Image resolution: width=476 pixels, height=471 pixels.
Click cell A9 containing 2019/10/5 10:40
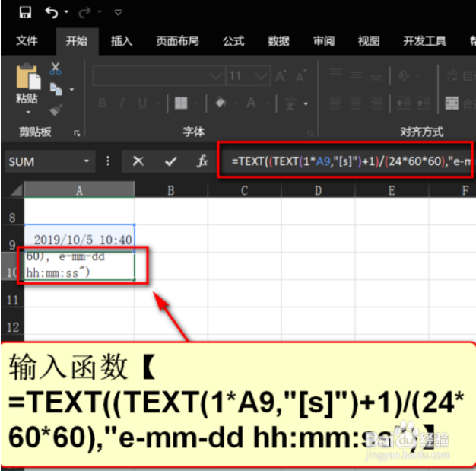[x=80, y=238]
